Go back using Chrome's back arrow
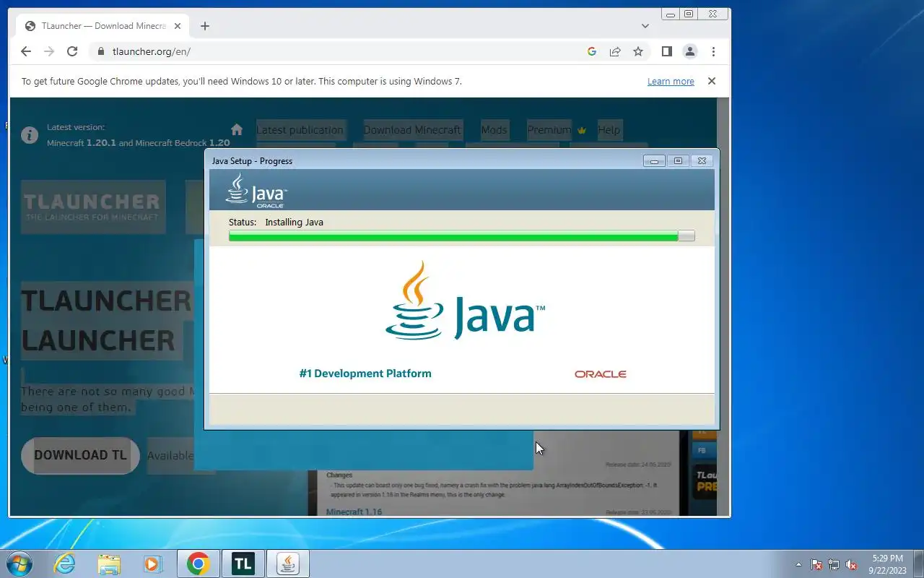Viewport: 924px width, 578px height. click(26, 51)
